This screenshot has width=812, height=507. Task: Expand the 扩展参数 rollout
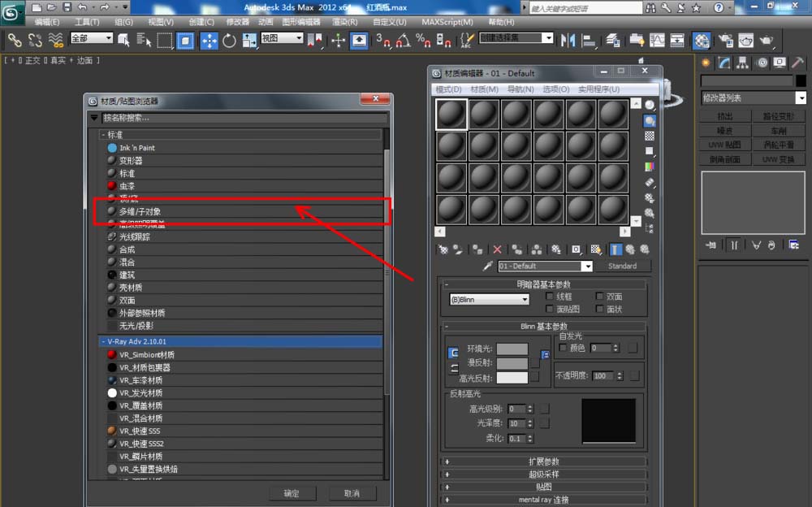(x=544, y=461)
